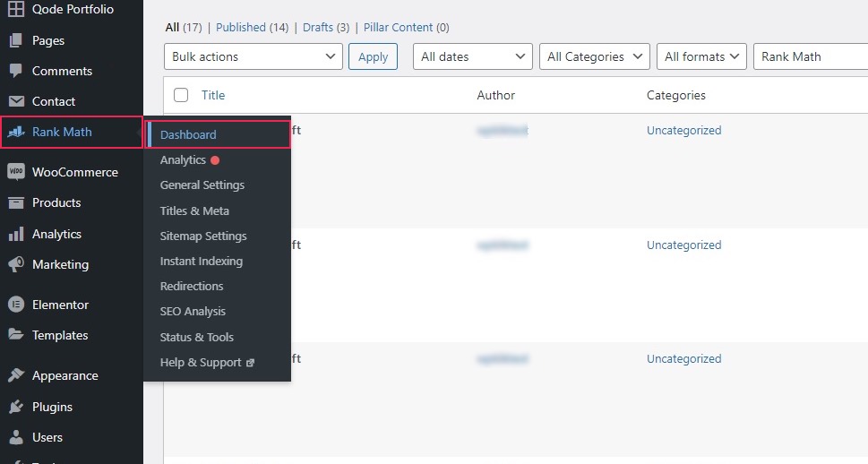Click the Rank Math chart icon
This screenshot has height=464, width=868.
[17, 132]
